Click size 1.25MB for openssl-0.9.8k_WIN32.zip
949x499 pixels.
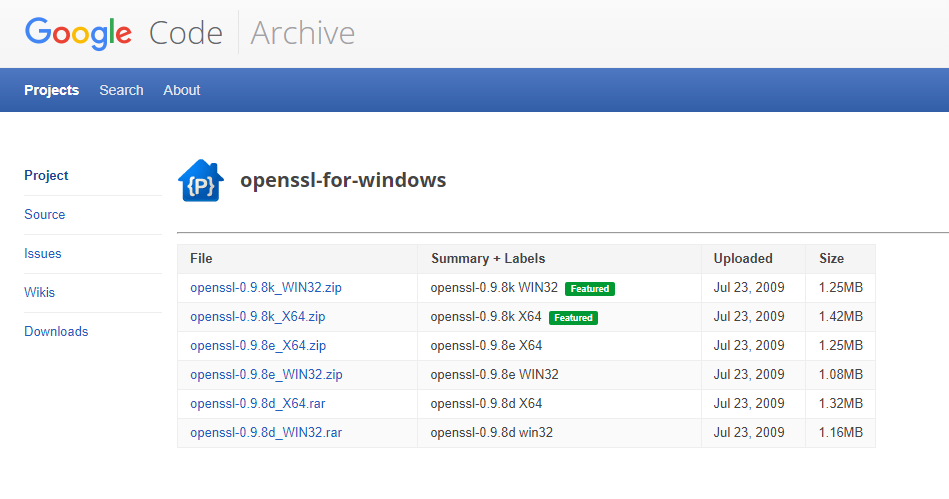[x=841, y=288]
